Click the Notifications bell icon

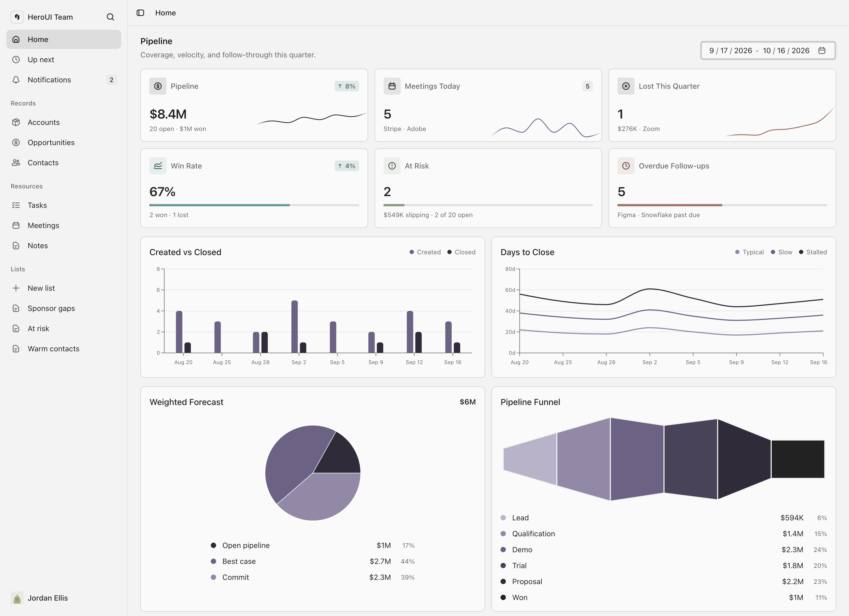coord(16,80)
